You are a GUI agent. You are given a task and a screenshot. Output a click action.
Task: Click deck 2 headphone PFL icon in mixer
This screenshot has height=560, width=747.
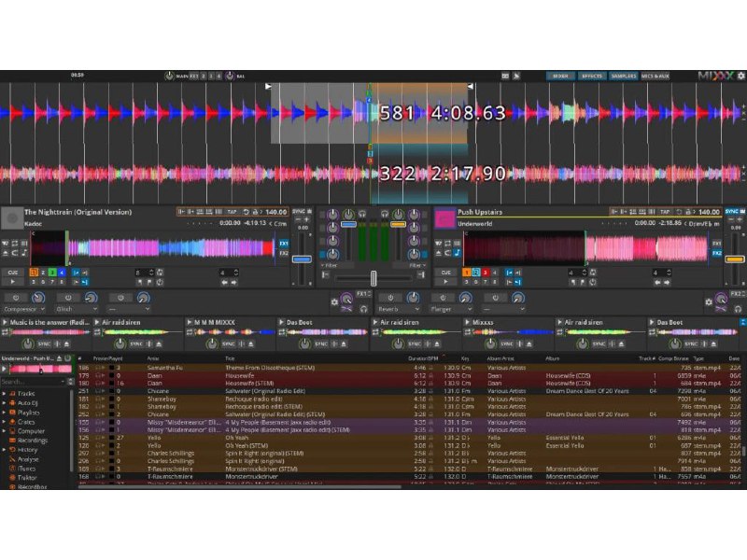(384, 214)
